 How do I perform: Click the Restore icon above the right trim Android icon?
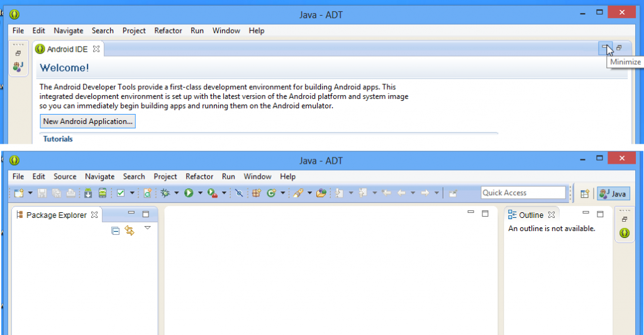pos(625,219)
